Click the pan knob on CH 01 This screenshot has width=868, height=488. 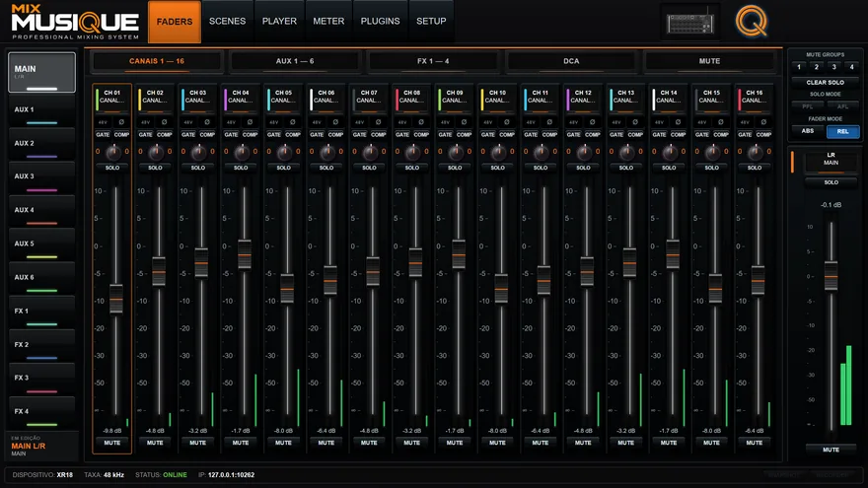(x=112, y=152)
